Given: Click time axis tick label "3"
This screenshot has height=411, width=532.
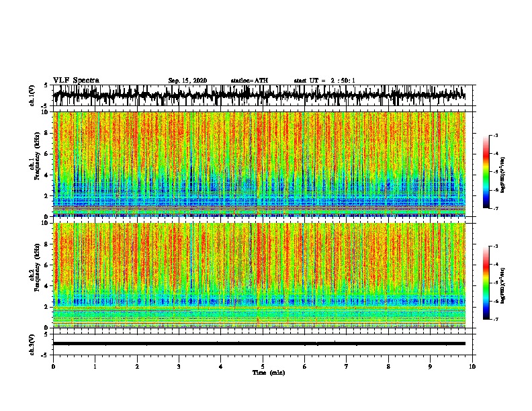Looking at the screenshot, I should (179, 367).
